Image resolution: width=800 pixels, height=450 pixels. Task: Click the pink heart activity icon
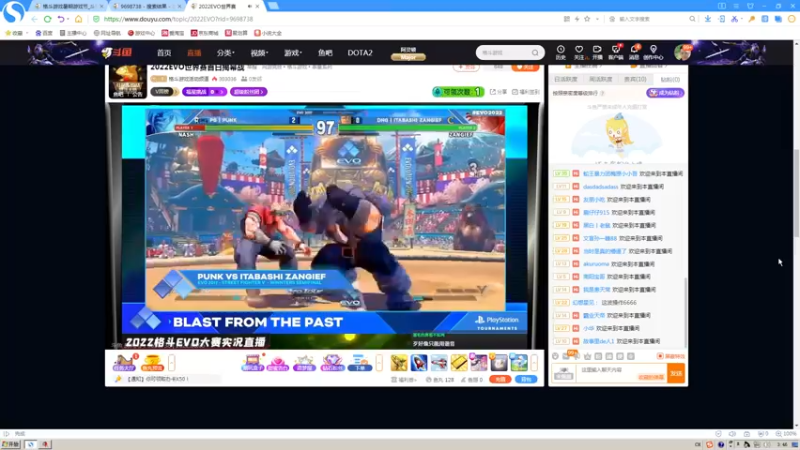tap(278, 363)
